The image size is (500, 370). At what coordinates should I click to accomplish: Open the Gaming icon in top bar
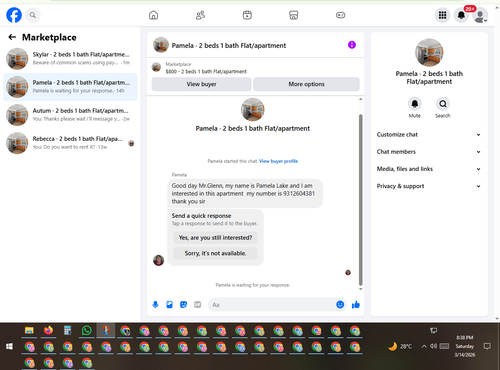(x=340, y=15)
